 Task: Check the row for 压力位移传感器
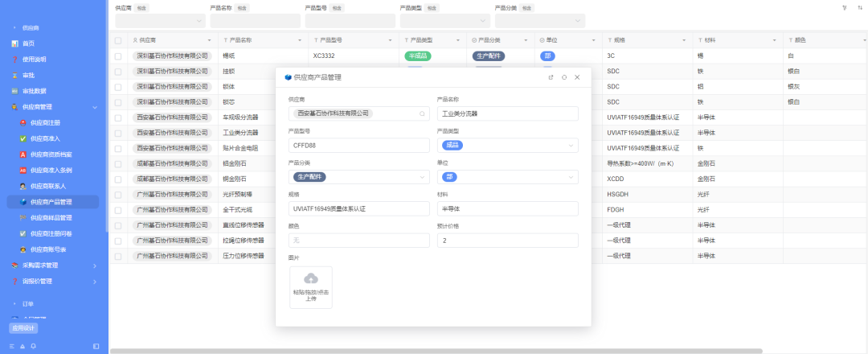[x=118, y=256]
